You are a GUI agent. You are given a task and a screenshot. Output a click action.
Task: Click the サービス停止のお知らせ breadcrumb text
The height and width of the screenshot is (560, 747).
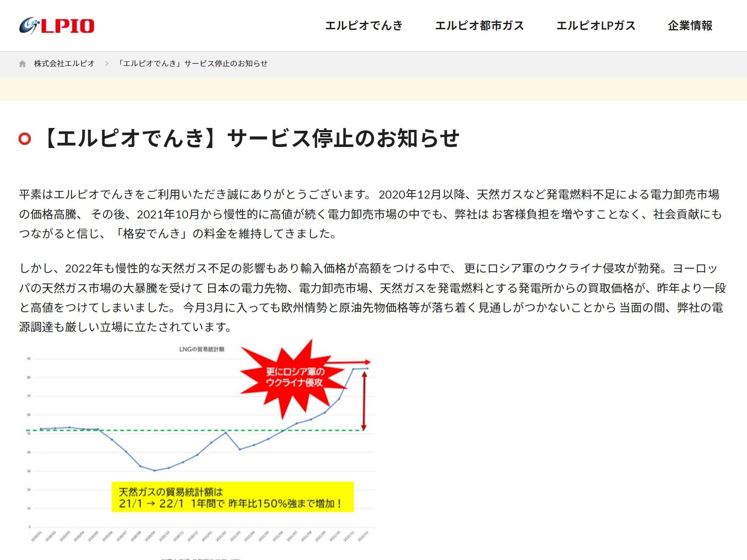[x=192, y=64]
